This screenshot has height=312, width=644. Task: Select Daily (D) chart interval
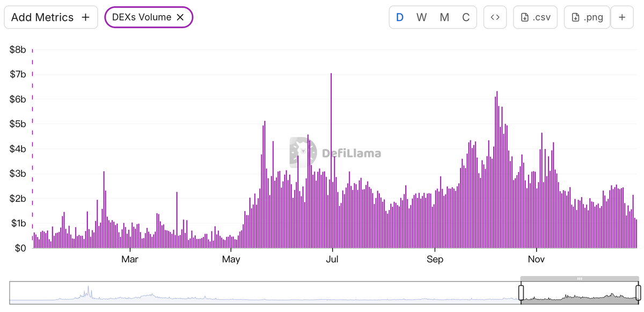[399, 17]
